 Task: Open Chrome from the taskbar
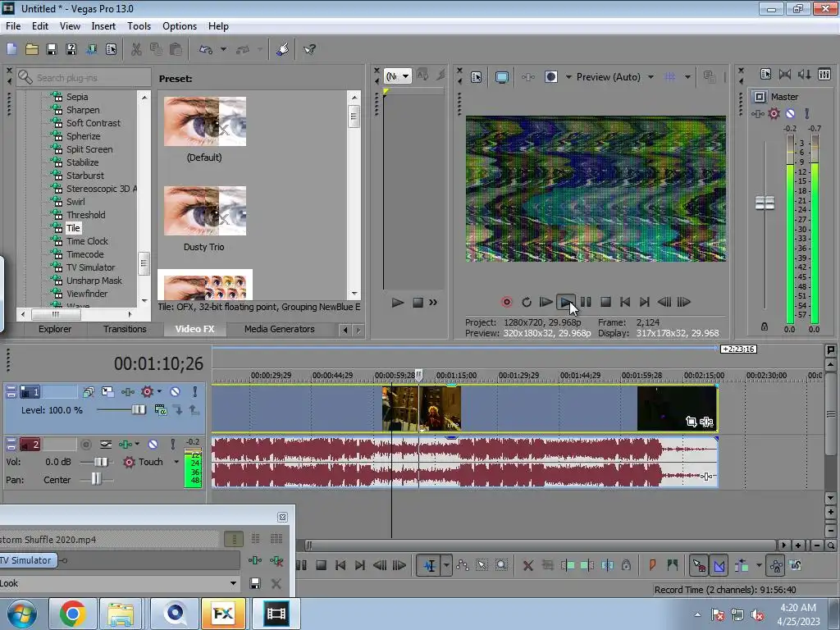[x=73, y=614]
